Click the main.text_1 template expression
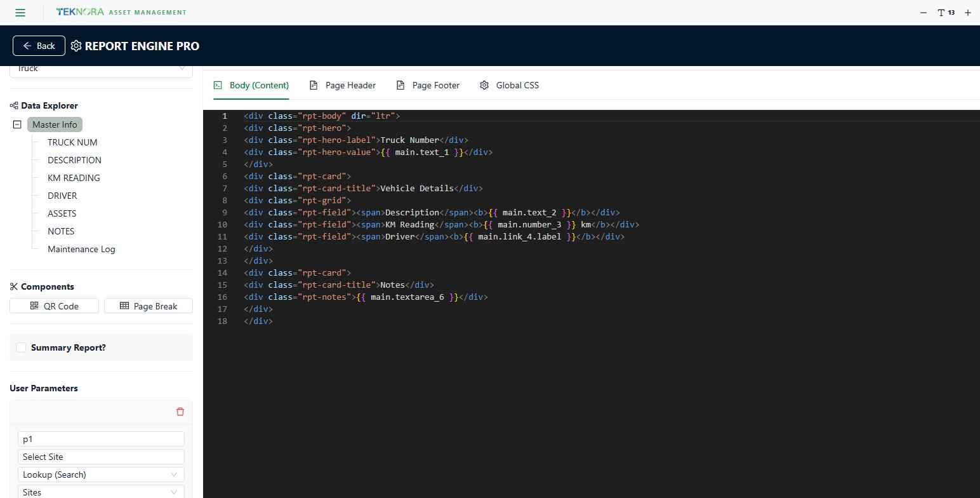Screen dimensions: 980x498 point(422,152)
